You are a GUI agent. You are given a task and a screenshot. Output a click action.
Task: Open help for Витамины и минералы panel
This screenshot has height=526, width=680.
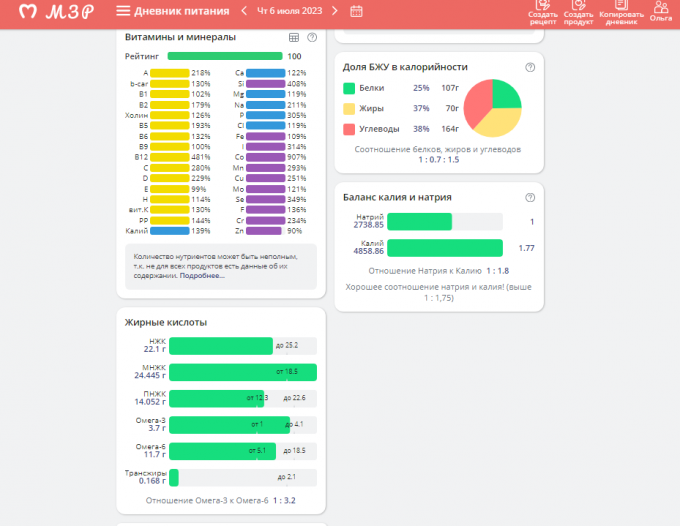(x=312, y=37)
